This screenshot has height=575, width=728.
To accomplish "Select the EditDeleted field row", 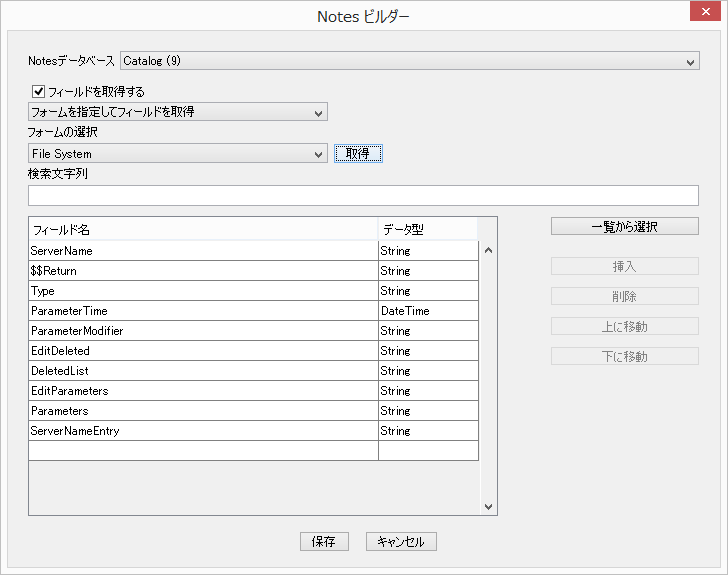I will point(203,351).
